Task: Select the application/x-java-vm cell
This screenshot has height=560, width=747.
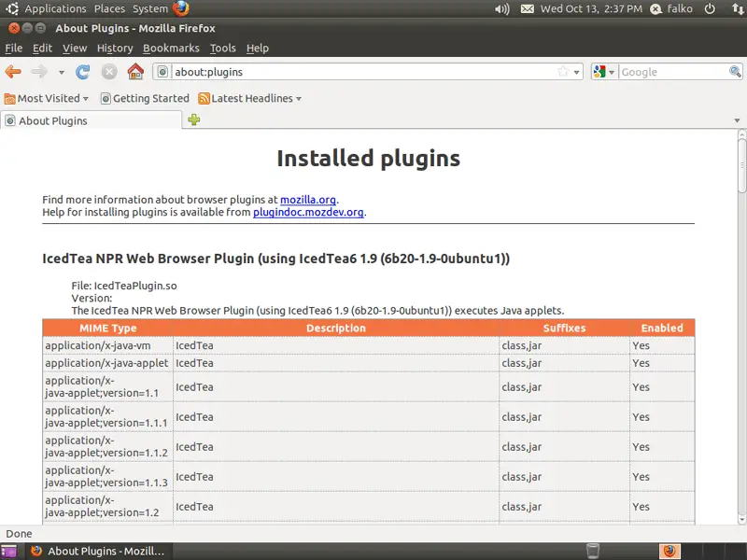Action: 107,345
